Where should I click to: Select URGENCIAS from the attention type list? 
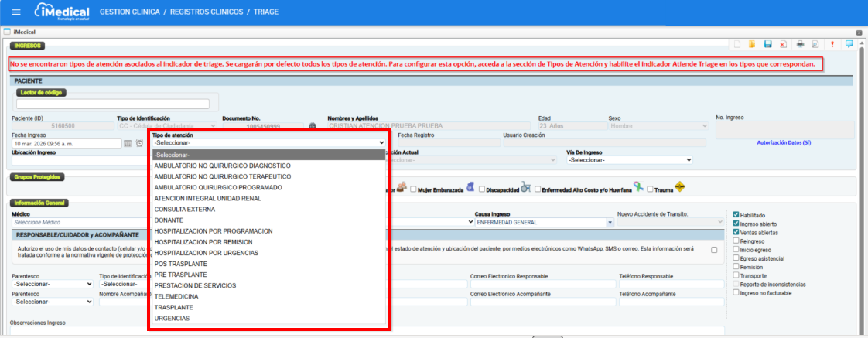[172, 319]
